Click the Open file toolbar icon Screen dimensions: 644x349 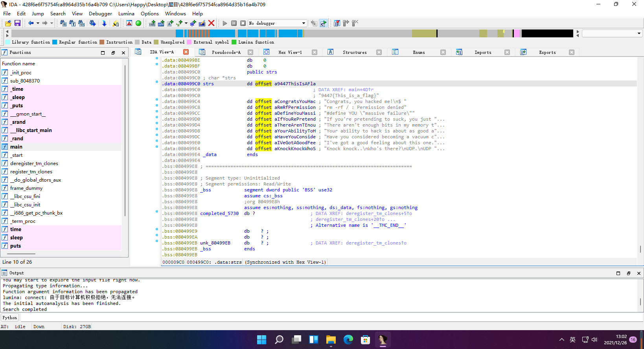(x=8, y=23)
